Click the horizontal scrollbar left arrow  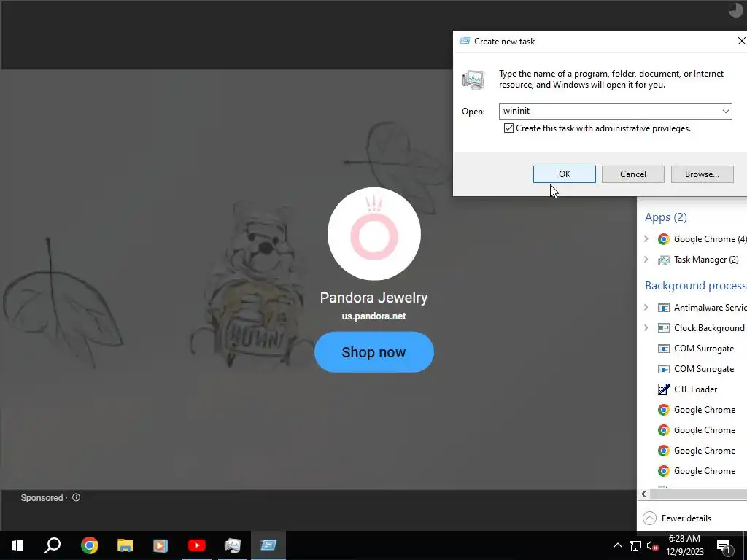(643, 494)
